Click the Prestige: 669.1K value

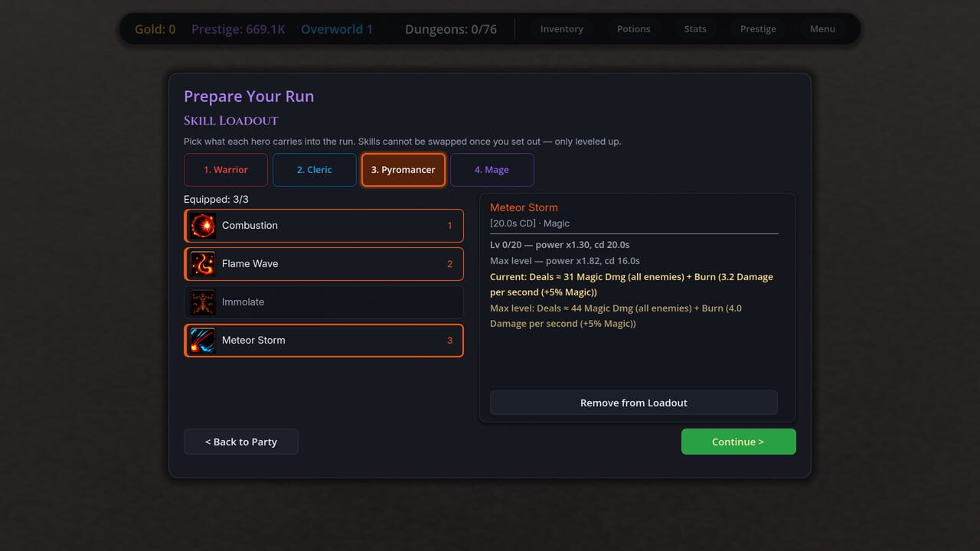click(x=238, y=29)
